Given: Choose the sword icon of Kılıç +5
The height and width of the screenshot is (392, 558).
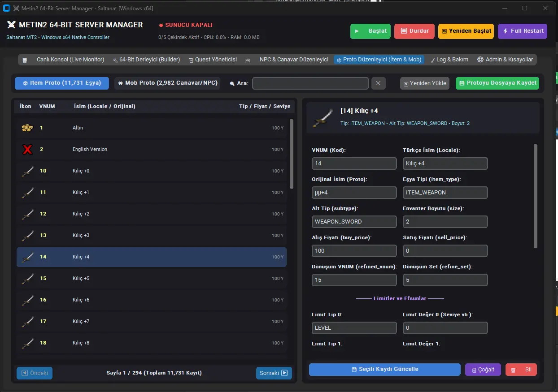Looking at the screenshot, I should (27, 279).
